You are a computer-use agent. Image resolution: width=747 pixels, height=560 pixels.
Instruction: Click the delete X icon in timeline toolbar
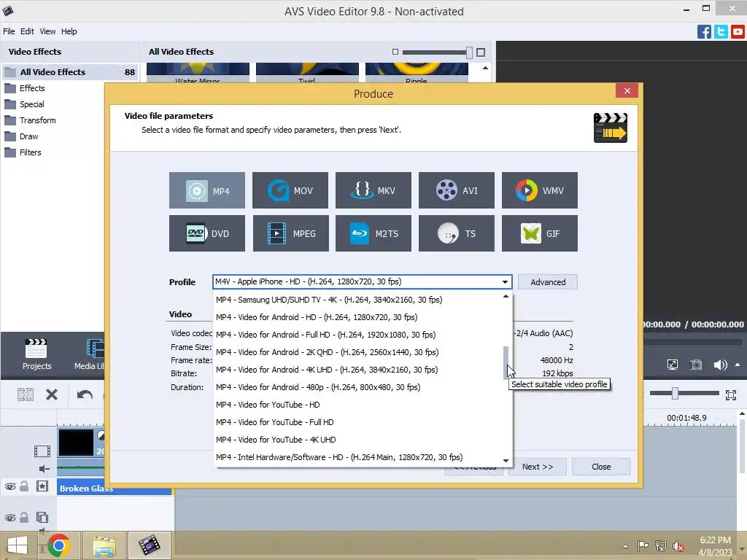click(x=52, y=394)
